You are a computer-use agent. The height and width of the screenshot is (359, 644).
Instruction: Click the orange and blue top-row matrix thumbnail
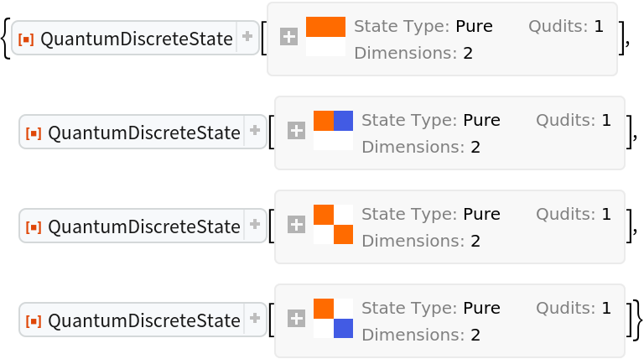(x=333, y=131)
